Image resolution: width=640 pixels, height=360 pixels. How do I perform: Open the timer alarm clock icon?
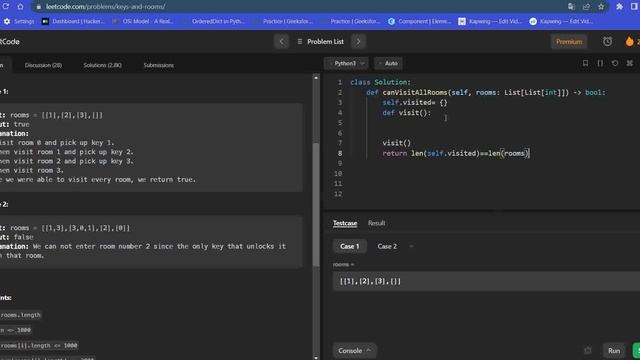click(x=607, y=42)
